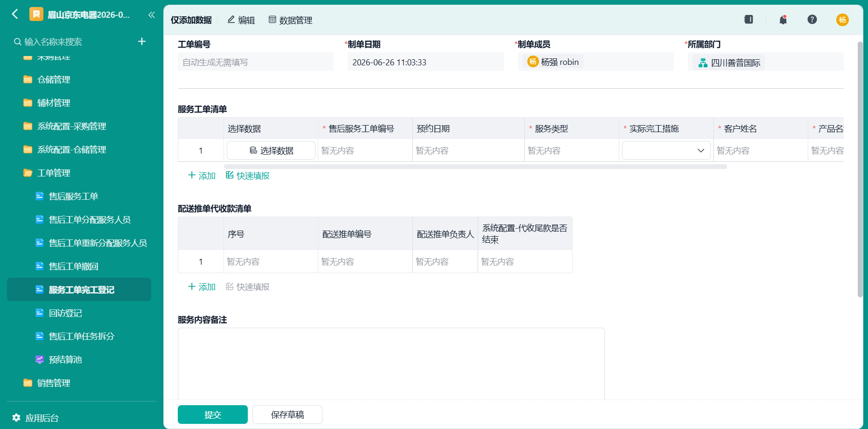Expand the 系统配置-采购管理 folder
This screenshot has width=868, height=429.
click(x=71, y=126)
